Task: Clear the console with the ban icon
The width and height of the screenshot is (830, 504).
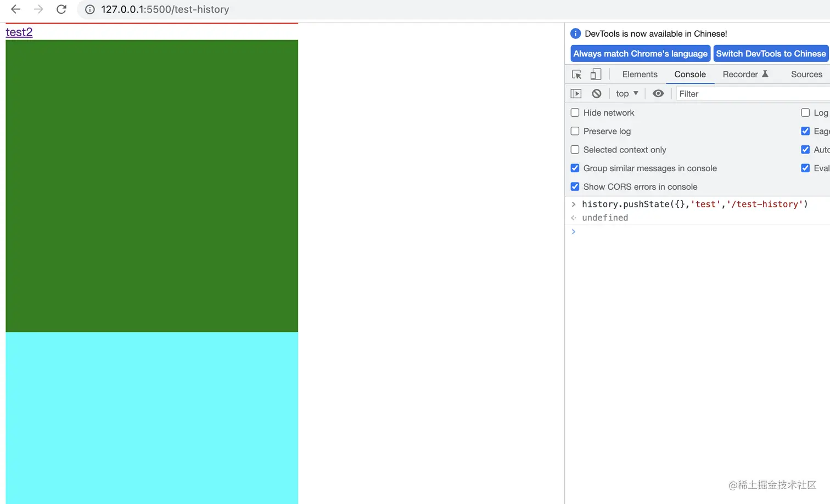Action: point(597,94)
